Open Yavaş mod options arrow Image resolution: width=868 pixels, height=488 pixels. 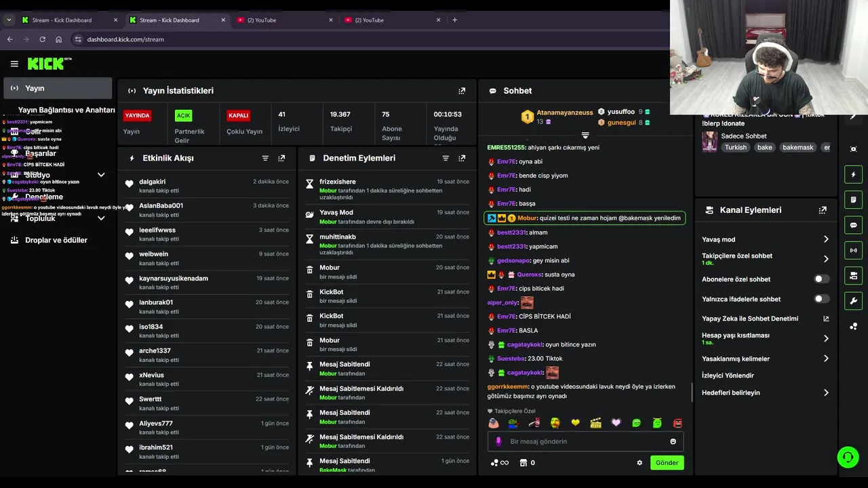pos(825,239)
